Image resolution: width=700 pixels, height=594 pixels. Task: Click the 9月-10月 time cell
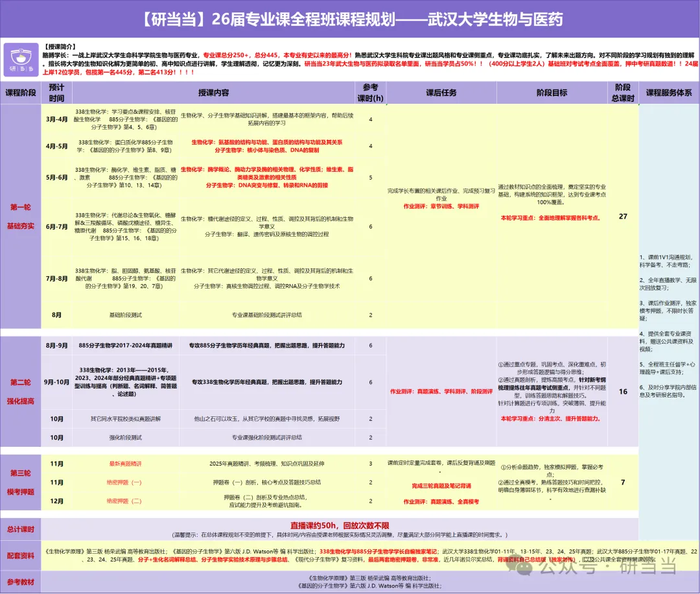coord(56,382)
